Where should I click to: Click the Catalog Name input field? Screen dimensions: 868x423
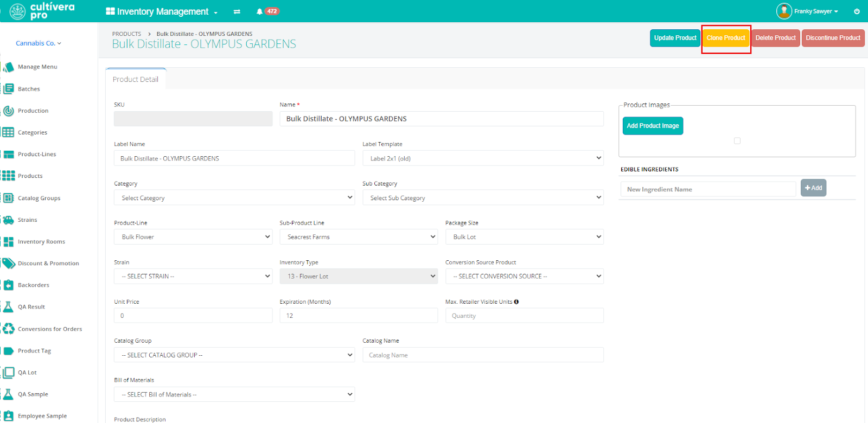click(483, 355)
